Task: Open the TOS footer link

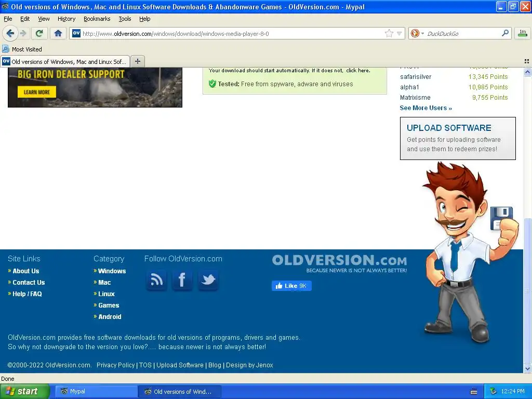Action: 145,365
